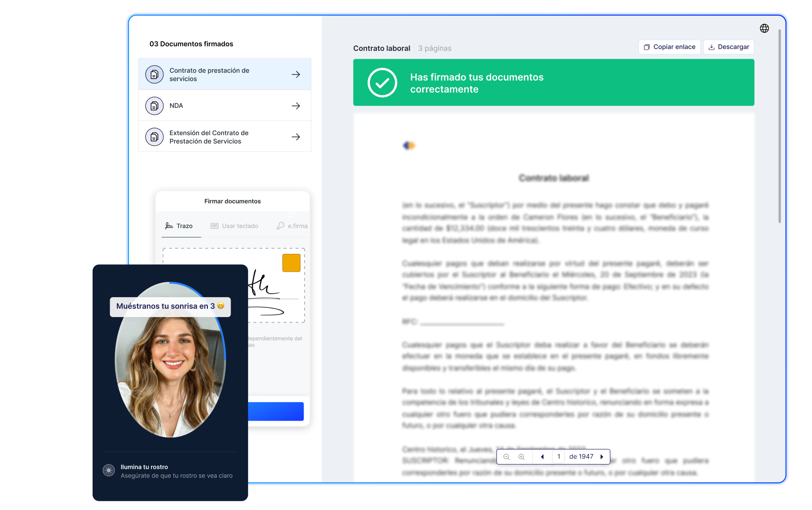Image resolution: width=812 pixels, height=510 pixels.
Task: Open arrow for Contrato de prestación de servicios
Action: click(x=296, y=75)
